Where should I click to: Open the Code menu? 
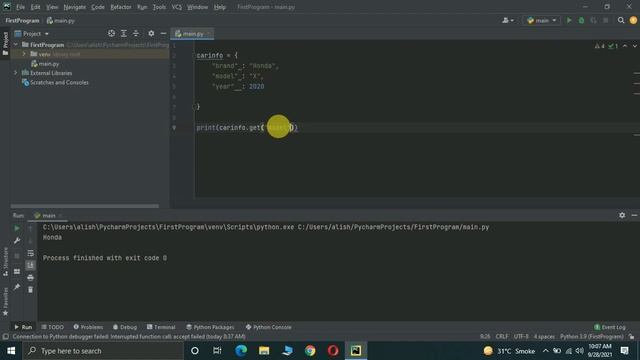pyautogui.click(x=98, y=7)
